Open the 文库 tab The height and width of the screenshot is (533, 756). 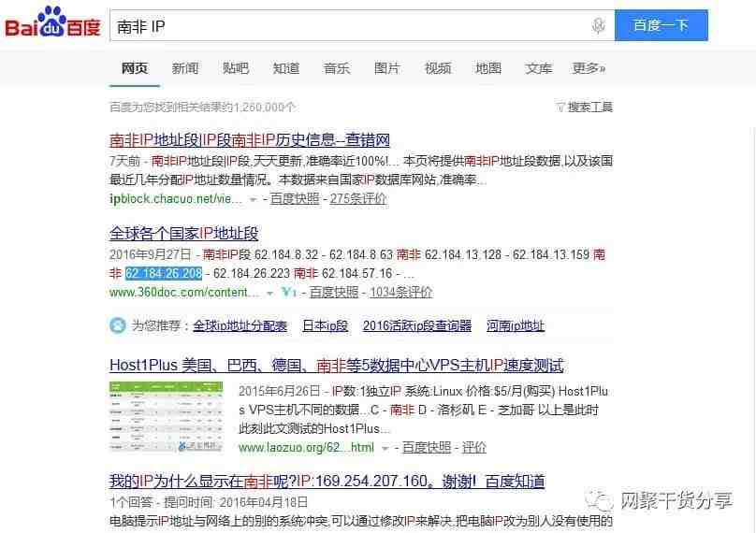click(x=539, y=68)
